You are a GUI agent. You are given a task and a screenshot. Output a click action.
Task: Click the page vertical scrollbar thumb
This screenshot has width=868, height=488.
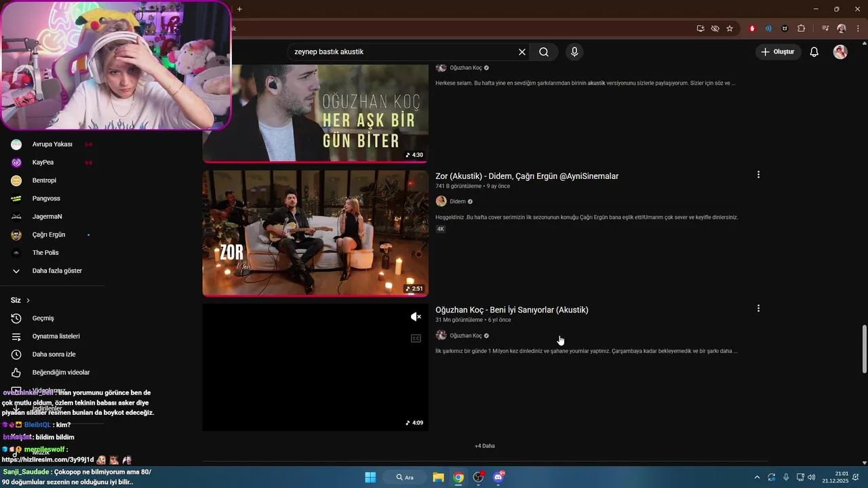[x=864, y=348]
